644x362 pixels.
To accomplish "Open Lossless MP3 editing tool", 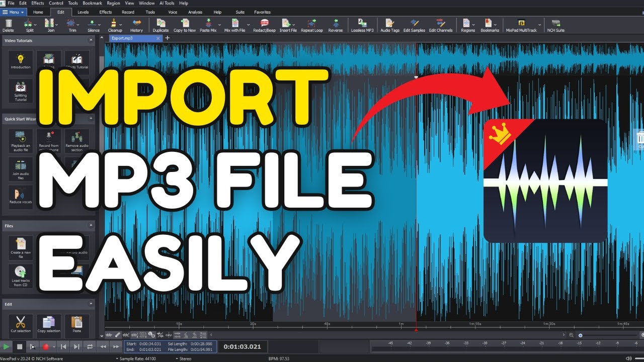I will [362, 25].
